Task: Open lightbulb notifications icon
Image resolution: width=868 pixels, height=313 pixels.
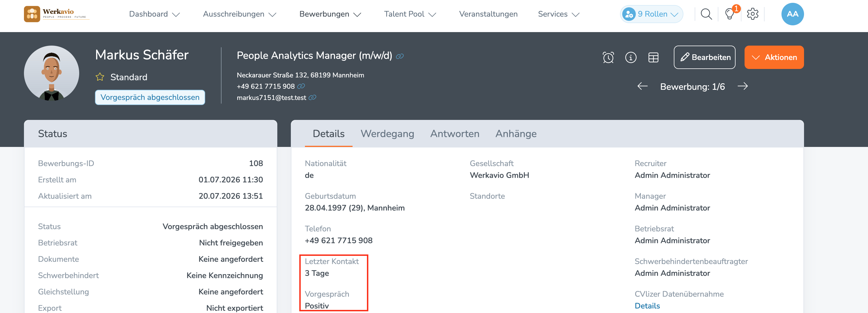Action: [x=730, y=14]
